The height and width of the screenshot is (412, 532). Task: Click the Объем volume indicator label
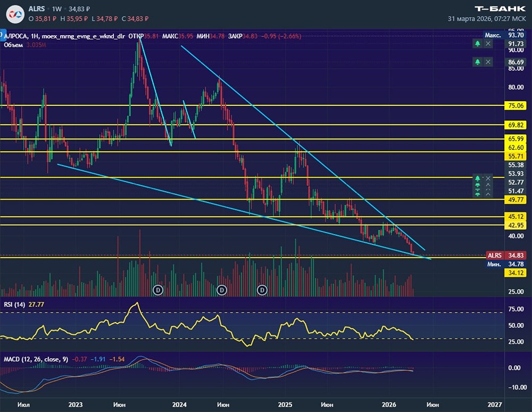coord(13,45)
